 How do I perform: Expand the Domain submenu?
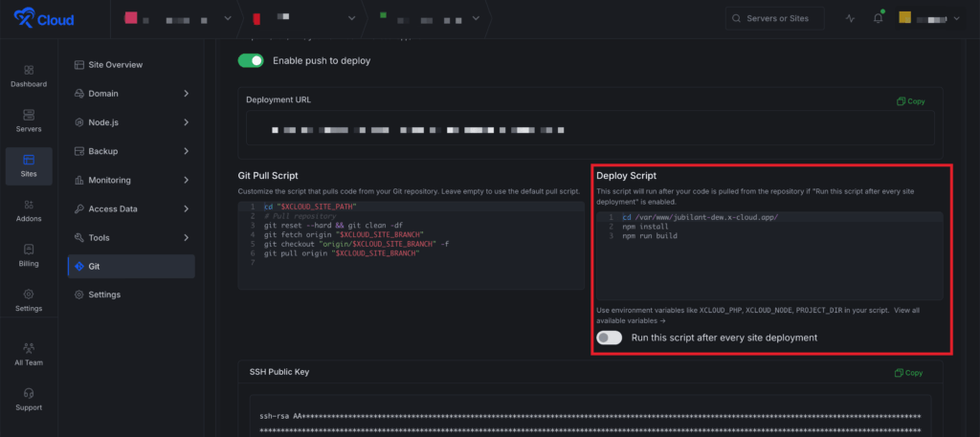pyautogui.click(x=186, y=94)
